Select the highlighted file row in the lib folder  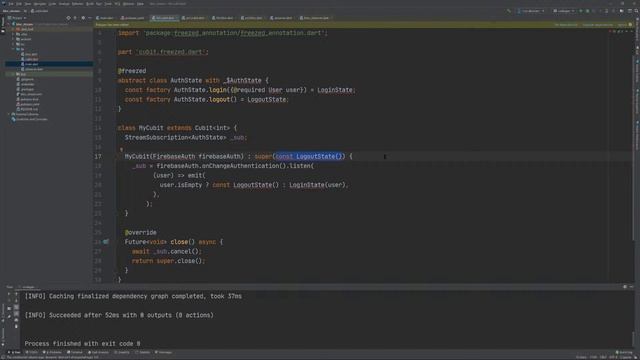pos(49,64)
